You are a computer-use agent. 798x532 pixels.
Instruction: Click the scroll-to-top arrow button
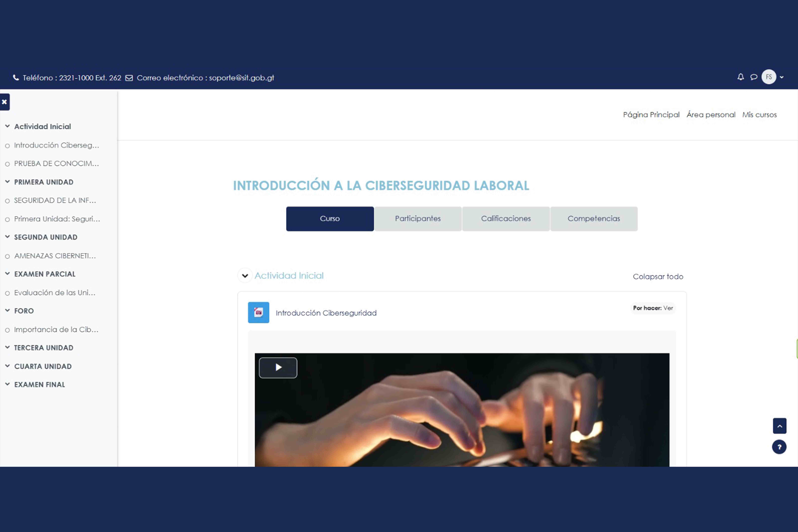click(x=779, y=426)
